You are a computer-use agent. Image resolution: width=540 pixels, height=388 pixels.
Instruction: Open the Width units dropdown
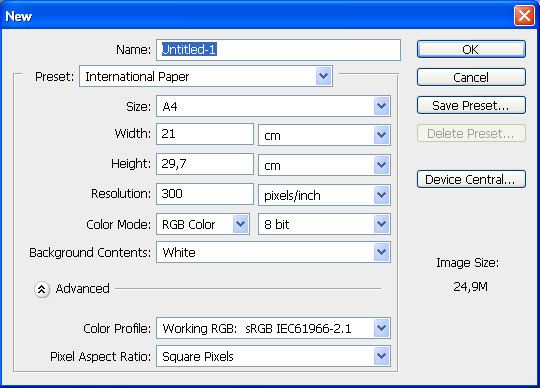tap(324, 135)
